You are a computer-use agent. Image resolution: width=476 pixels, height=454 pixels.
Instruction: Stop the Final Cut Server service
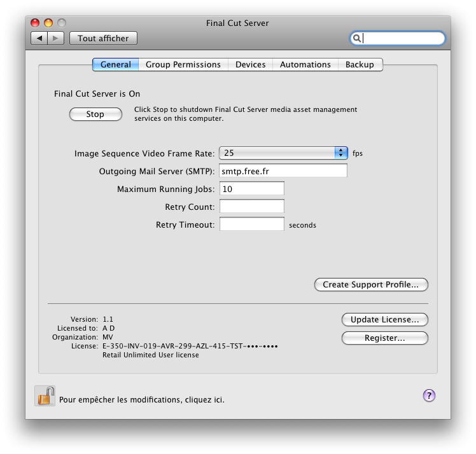[x=95, y=114]
